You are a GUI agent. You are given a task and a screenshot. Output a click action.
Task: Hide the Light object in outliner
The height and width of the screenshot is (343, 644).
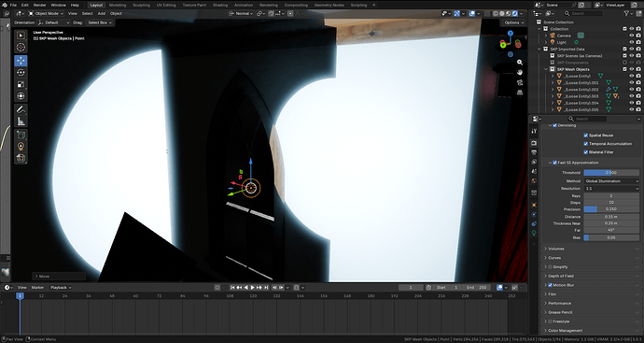tap(632, 42)
